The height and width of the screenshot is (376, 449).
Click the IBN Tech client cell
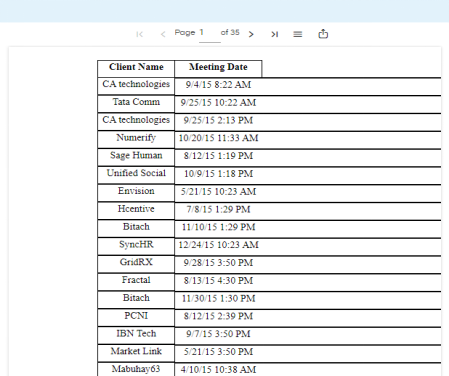tap(136, 335)
